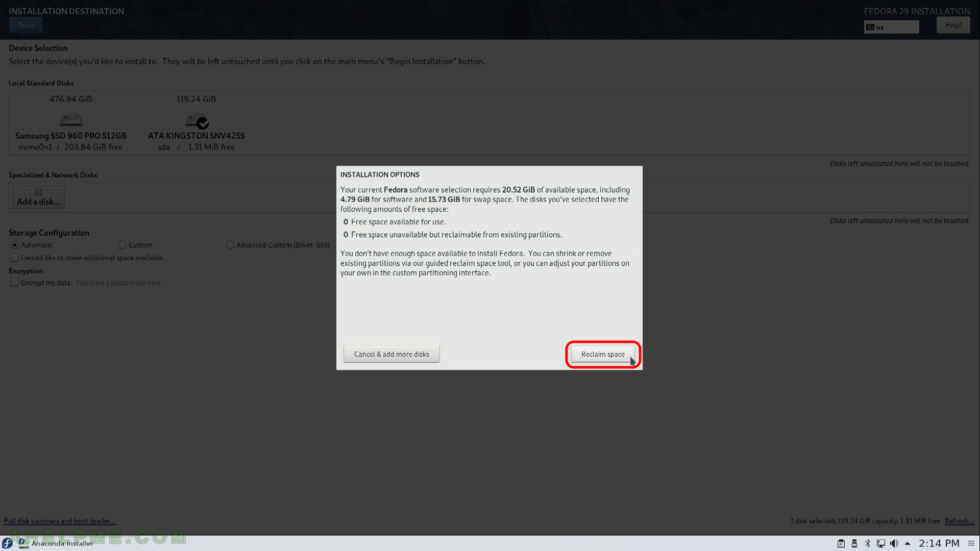This screenshot has width=980, height=551.
Task: Click the Refresh... link
Action: 960,521
